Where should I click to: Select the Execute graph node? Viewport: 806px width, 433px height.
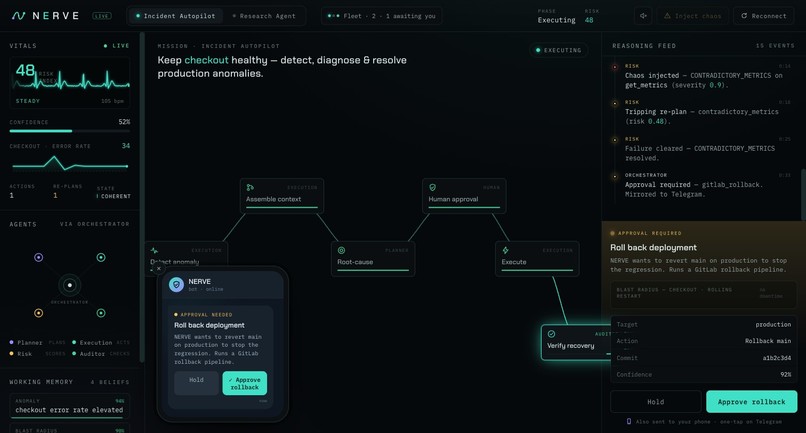(537, 259)
